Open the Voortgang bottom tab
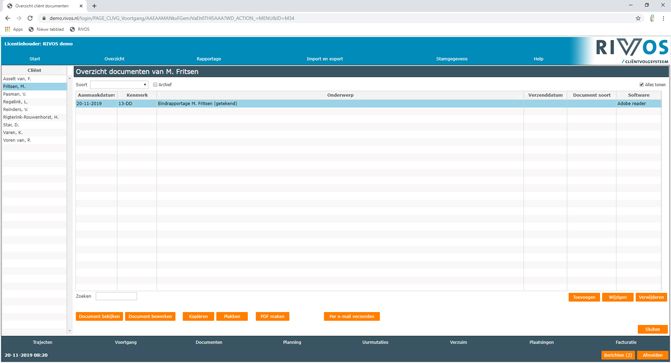Viewport: 671px width, 363px height. (125, 342)
